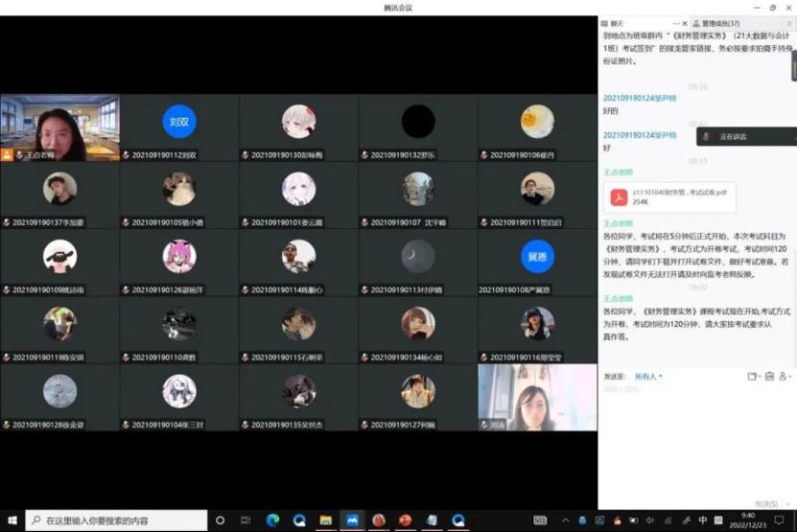The image size is (797, 532).
Task: Open the chat panel more options (…) menu
Action: [677, 23]
